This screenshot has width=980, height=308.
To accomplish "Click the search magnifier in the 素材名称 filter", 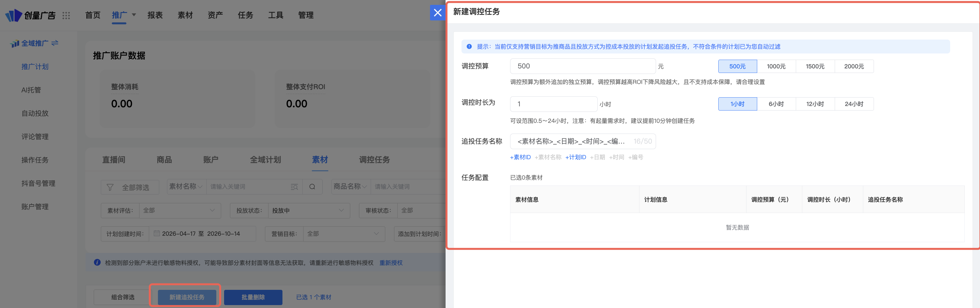I will pyautogui.click(x=312, y=187).
